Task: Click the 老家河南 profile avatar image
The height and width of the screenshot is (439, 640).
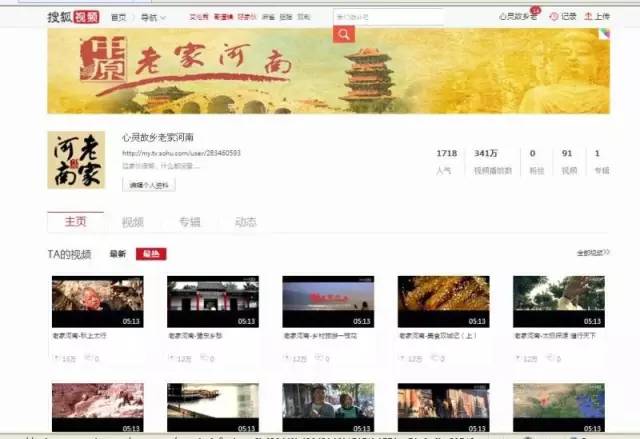Action: point(76,160)
